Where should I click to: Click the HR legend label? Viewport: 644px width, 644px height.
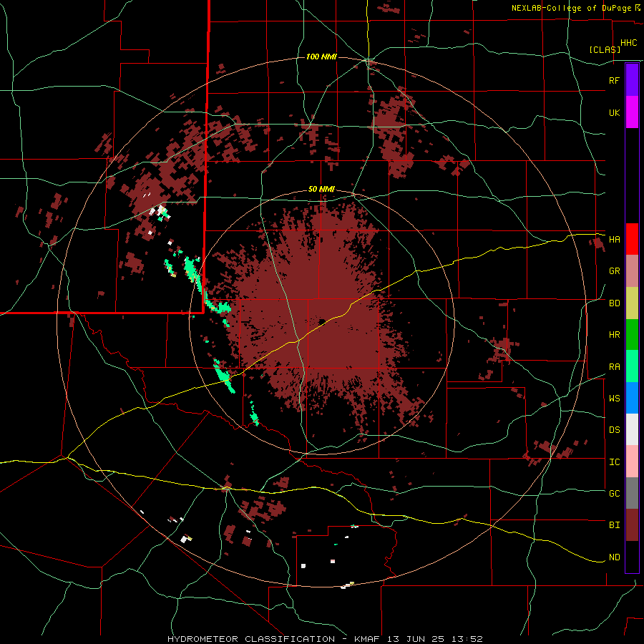614,335
